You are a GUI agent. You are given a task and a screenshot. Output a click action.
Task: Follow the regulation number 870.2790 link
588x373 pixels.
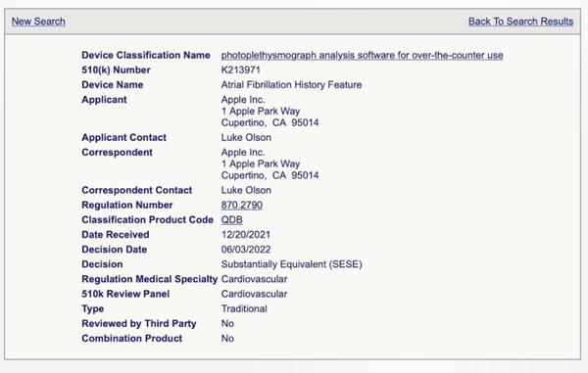coord(242,206)
